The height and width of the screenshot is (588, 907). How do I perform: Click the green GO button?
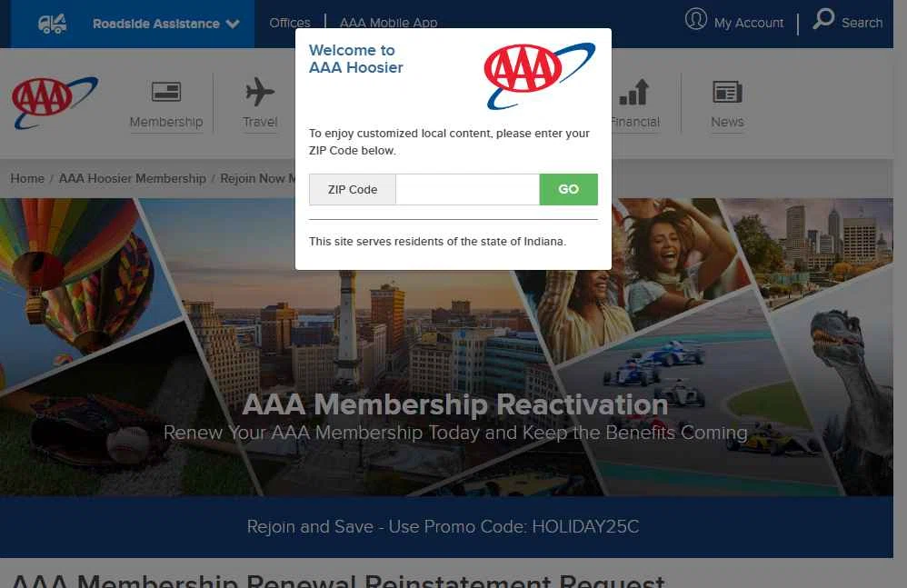tap(569, 190)
